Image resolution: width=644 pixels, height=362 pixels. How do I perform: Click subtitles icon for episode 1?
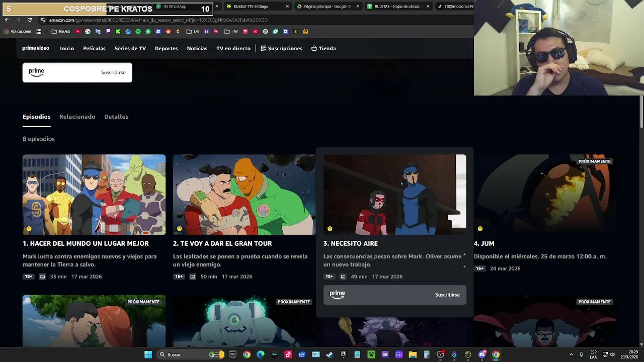(42, 277)
